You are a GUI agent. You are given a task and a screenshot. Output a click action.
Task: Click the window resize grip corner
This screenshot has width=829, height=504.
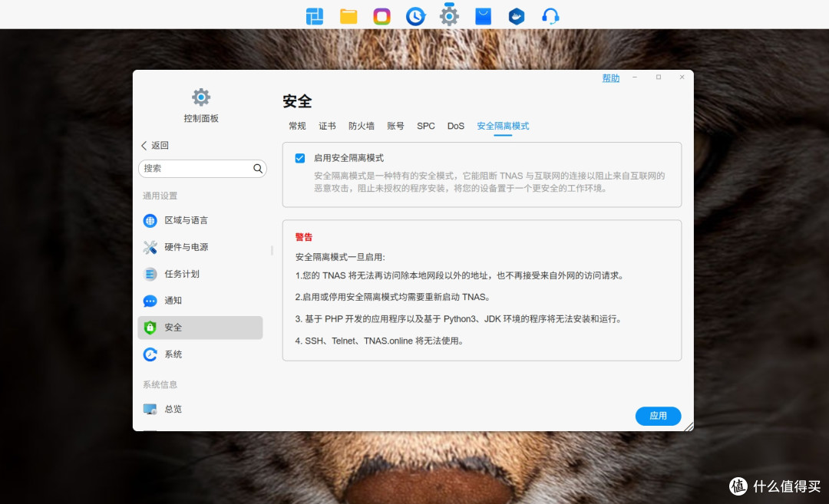click(x=689, y=427)
